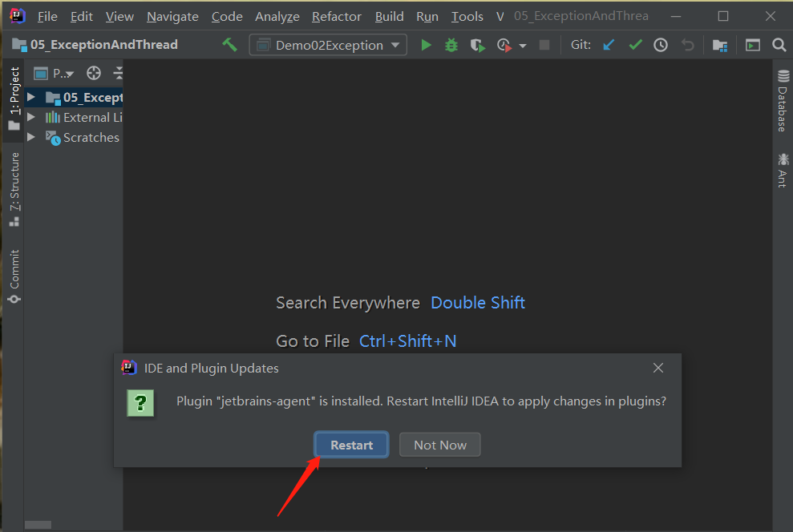Click the locate target crosshair icon
793x532 pixels.
pos(94,73)
